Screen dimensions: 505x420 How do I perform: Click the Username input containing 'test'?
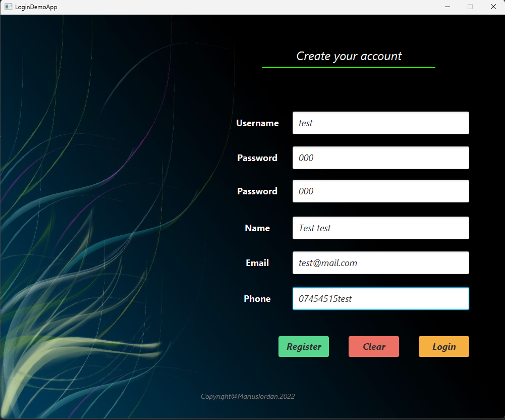tap(380, 123)
